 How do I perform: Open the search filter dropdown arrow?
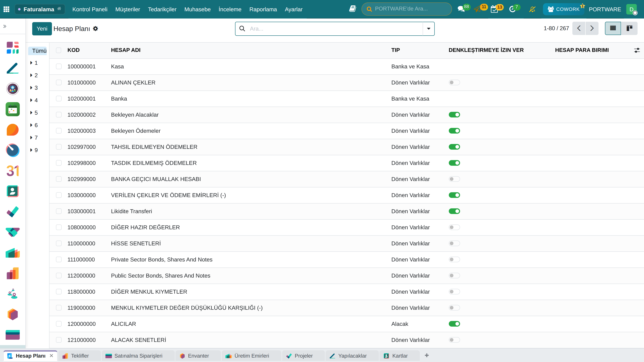(428, 29)
